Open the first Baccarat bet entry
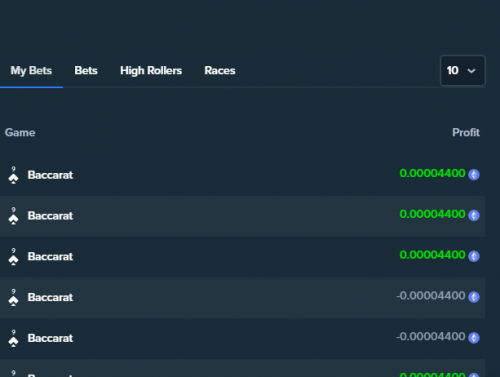The image size is (500, 377). 50,175
